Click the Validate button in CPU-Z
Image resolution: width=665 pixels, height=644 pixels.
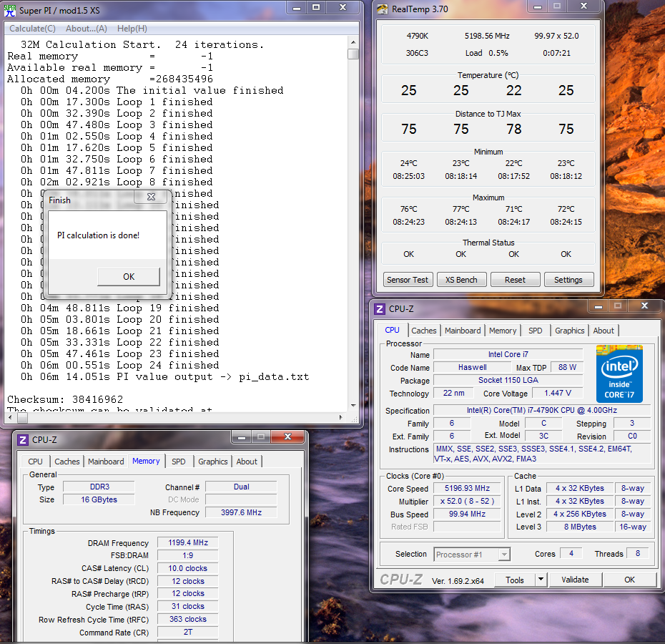tap(575, 580)
